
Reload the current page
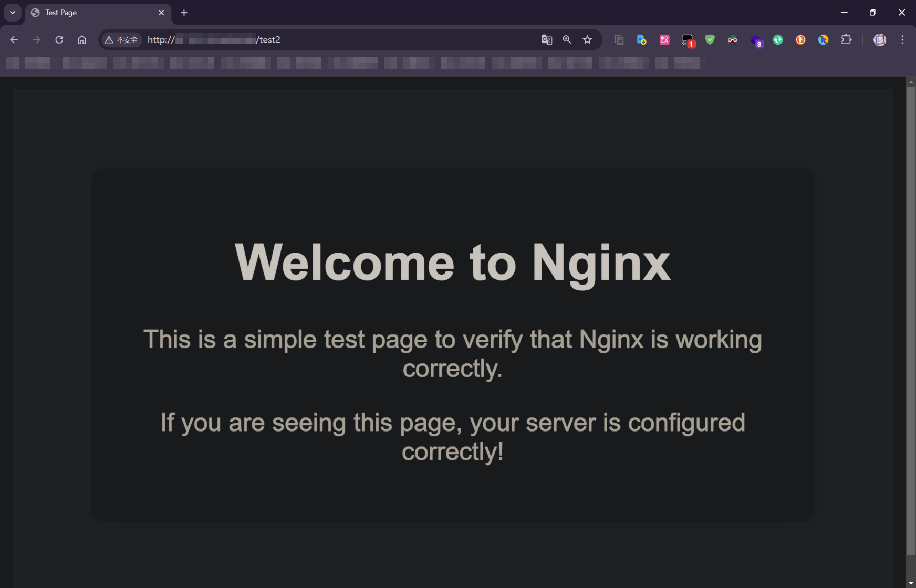point(59,40)
